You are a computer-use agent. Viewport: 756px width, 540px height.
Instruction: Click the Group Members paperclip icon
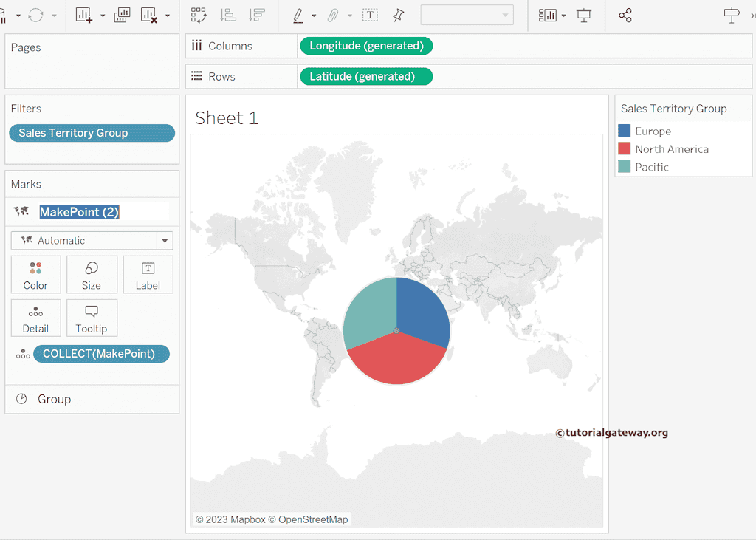(333, 16)
